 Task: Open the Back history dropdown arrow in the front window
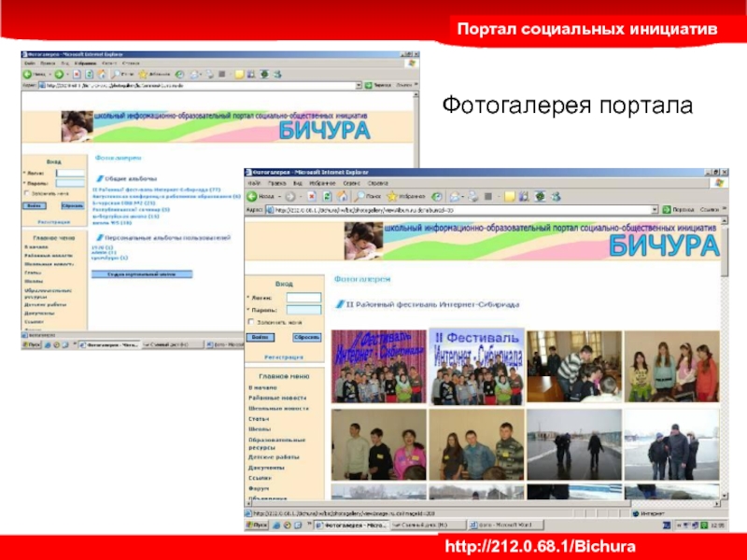click(279, 197)
